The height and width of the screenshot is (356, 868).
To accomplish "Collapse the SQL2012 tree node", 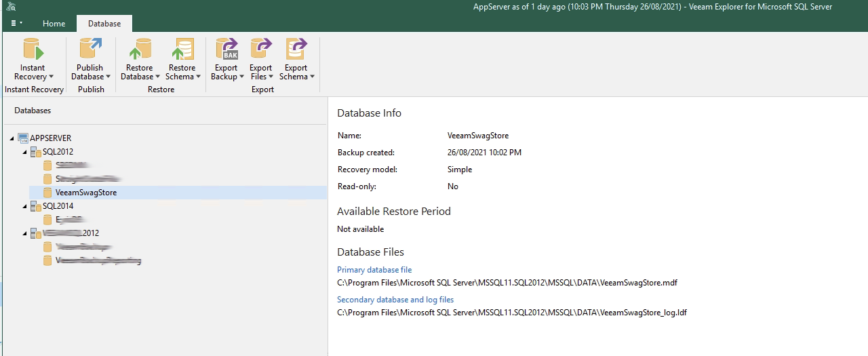I will click(x=26, y=152).
